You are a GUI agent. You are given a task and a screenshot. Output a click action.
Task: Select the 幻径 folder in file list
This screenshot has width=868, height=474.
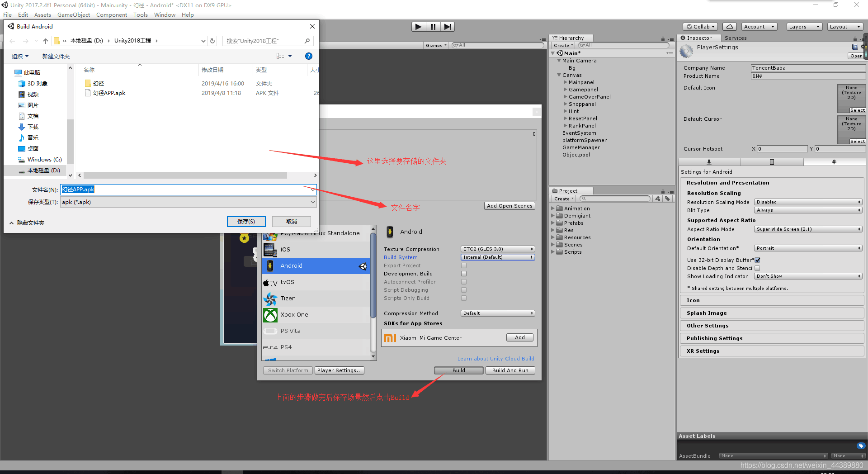[94, 83]
